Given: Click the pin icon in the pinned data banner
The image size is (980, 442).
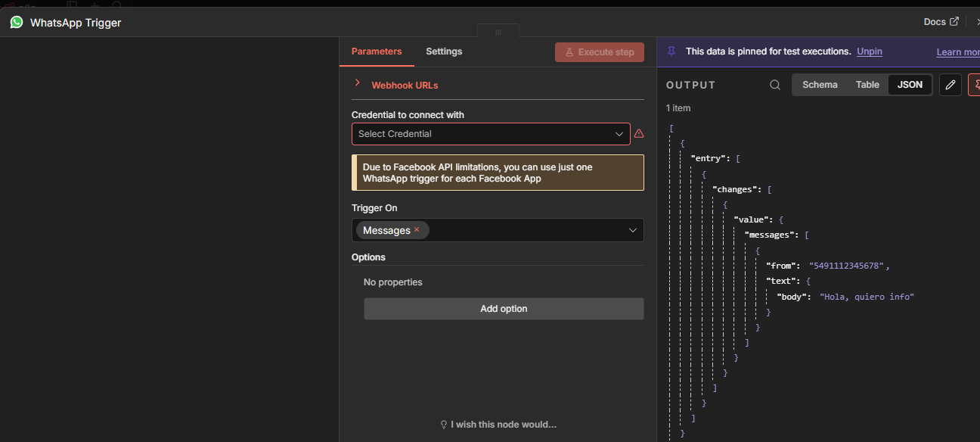Looking at the screenshot, I should tap(671, 51).
